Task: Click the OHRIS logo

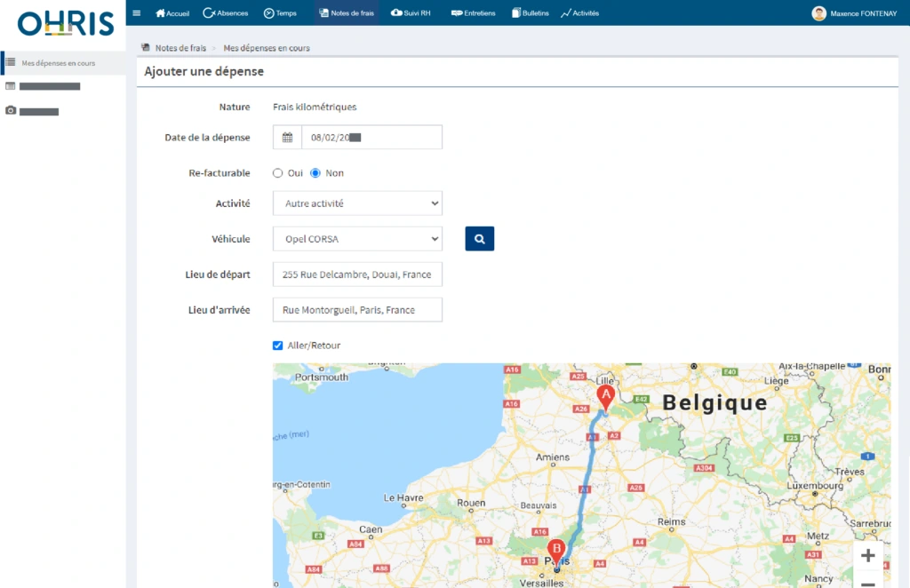Action: tap(66, 23)
